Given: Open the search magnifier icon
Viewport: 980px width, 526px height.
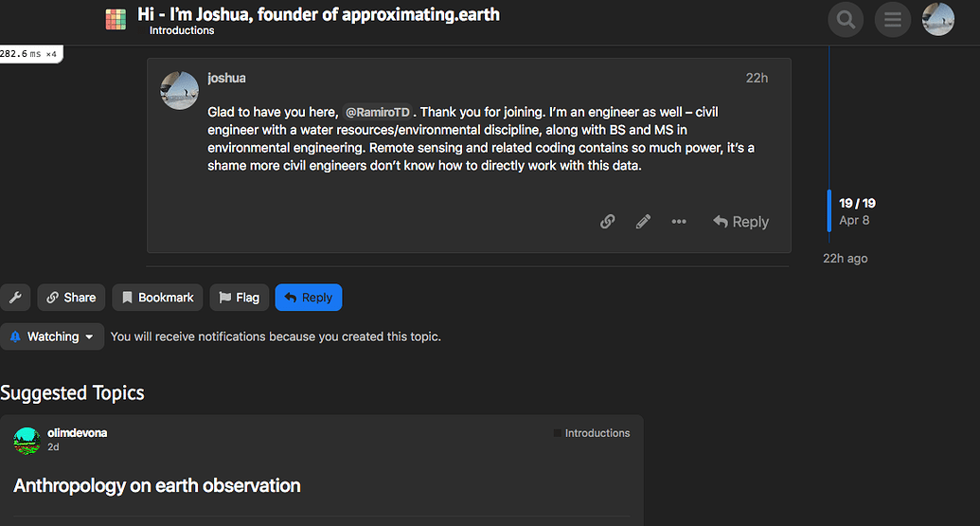Looking at the screenshot, I should [846, 19].
